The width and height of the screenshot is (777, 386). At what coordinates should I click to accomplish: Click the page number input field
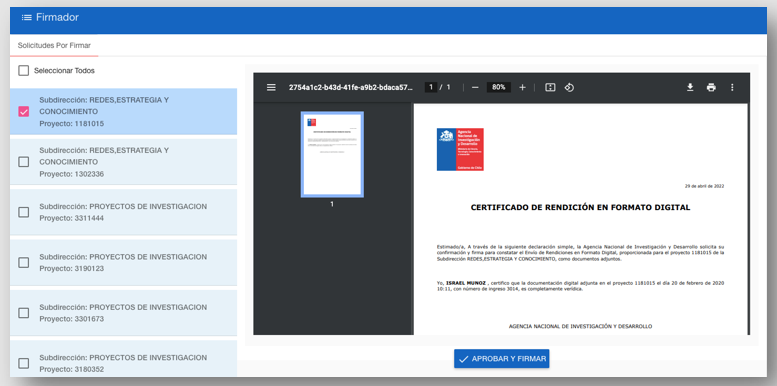[x=431, y=87]
